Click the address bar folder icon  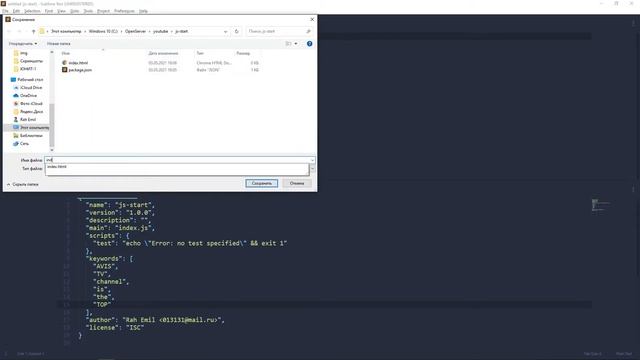pos(42,31)
